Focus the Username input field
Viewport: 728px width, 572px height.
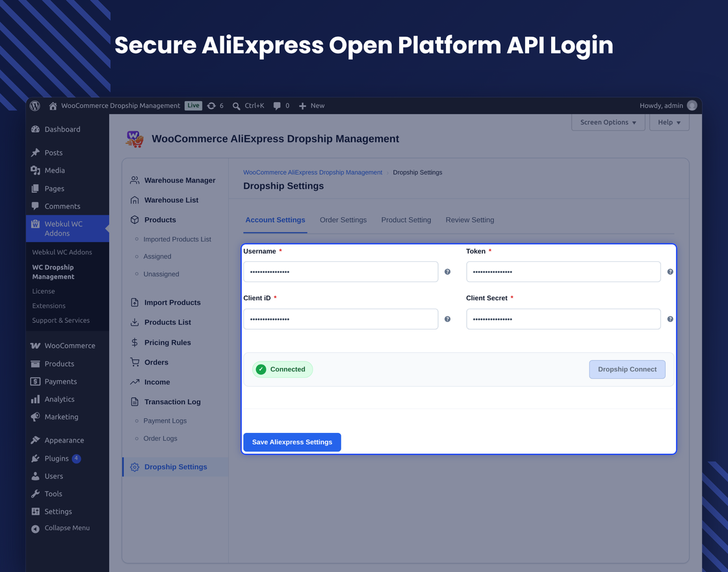coord(341,272)
